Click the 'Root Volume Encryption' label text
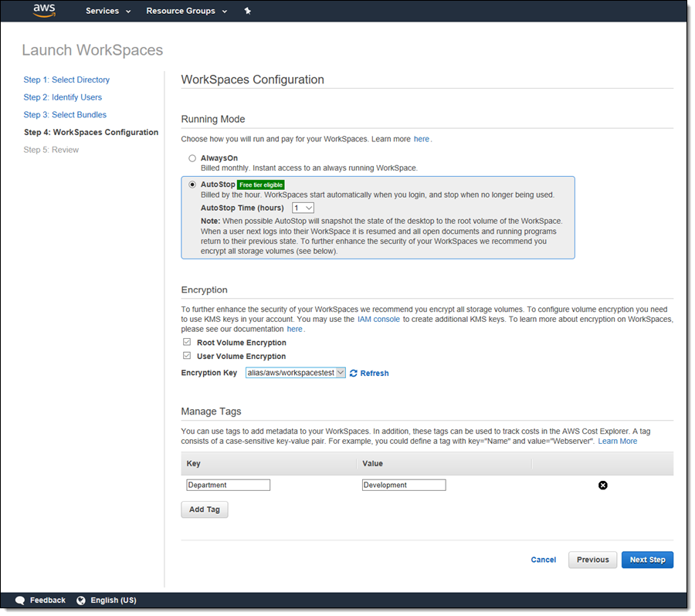Screen dimensions: 695x616 pos(242,343)
